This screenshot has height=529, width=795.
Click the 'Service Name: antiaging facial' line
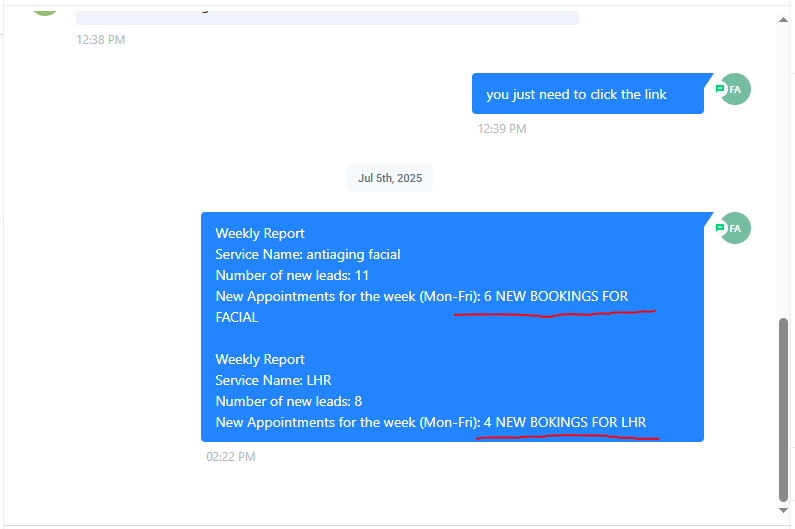tap(308, 255)
